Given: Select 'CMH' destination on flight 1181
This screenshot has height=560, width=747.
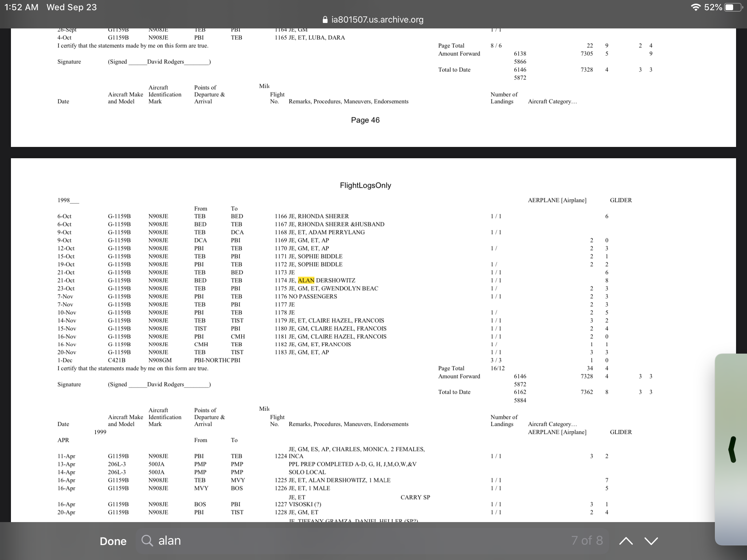Looking at the screenshot, I should (238, 337).
